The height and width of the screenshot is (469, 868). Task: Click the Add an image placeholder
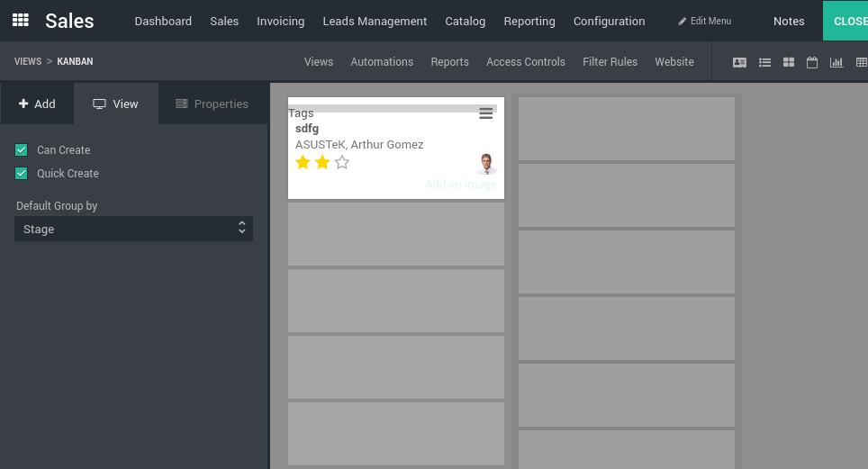point(461,185)
